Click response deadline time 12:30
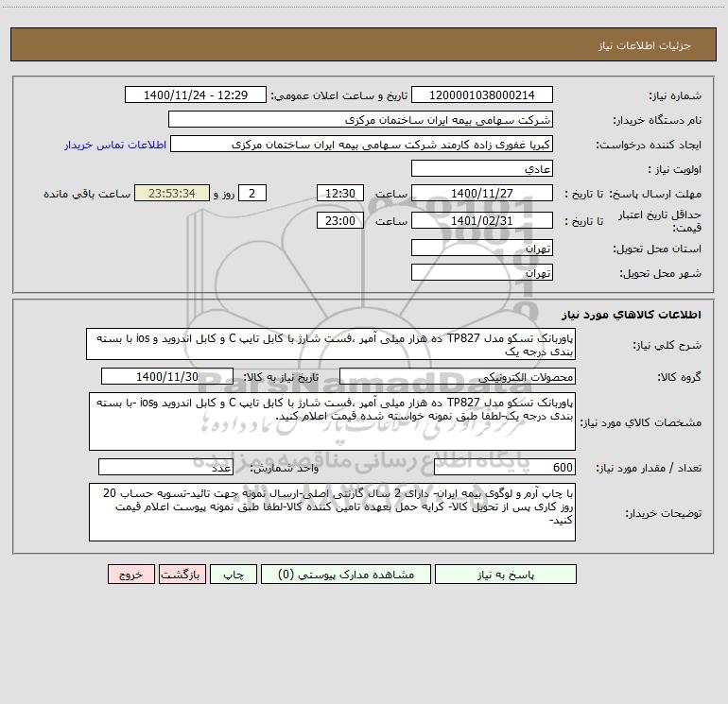Image resolution: width=728 pixels, height=704 pixels. (x=339, y=193)
